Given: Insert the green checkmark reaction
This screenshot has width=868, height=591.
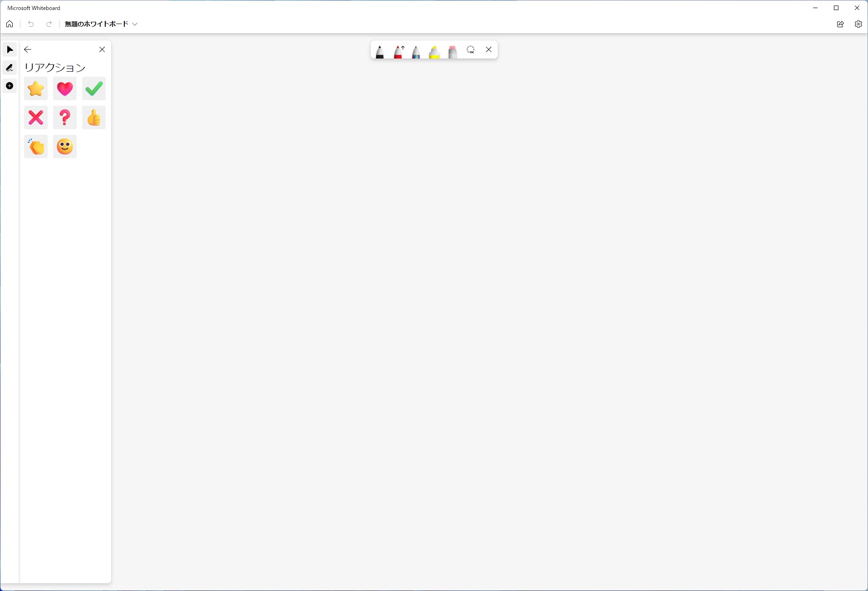Looking at the screenshot, I should pyautogui.click(x=94, y=88).
